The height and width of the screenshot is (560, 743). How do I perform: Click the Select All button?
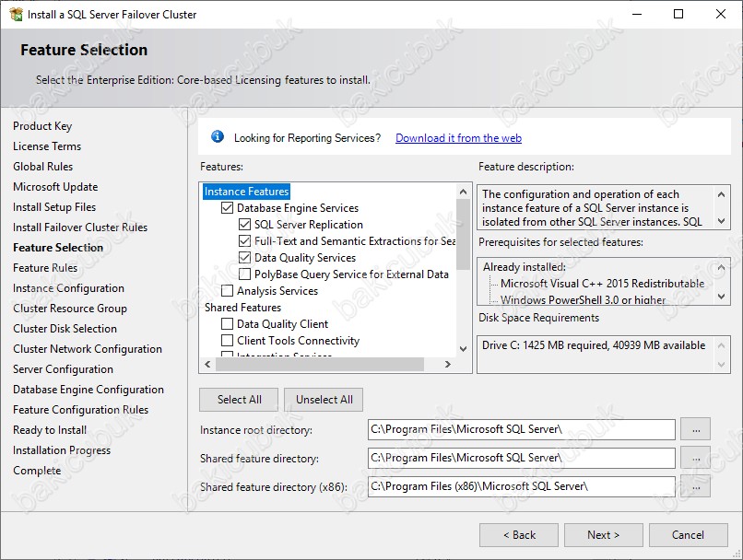pyautogui.click(x=239, y=400)
